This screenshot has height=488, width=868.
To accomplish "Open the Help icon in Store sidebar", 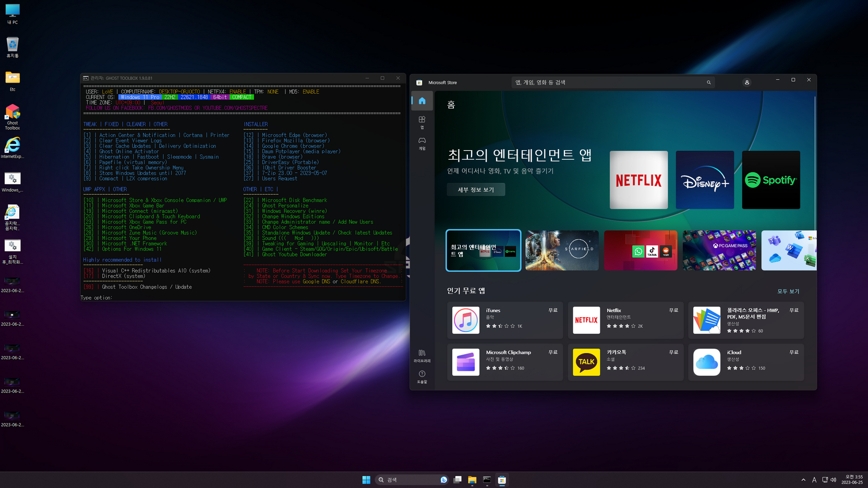I will 422,377.
